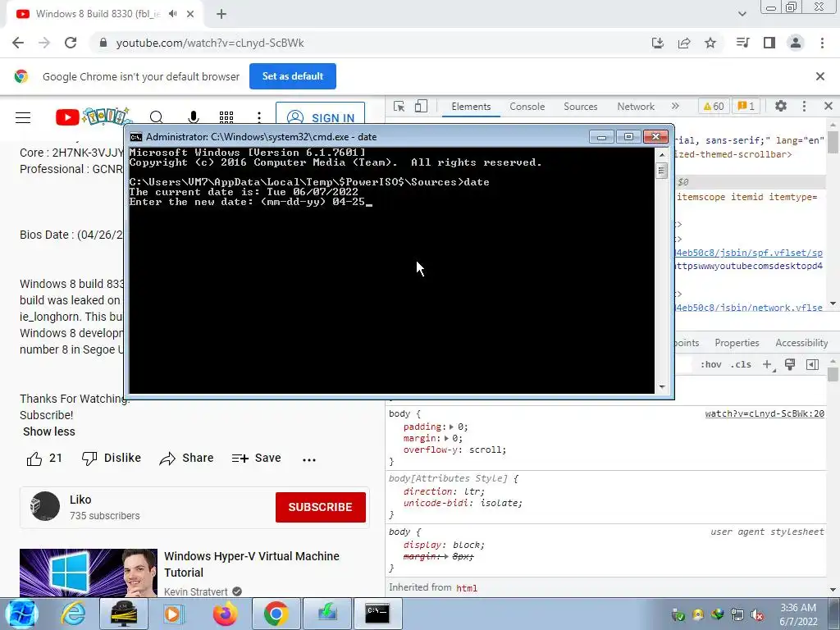
Task: Open the YouTube hamburger guide menu
Action: 22,117
